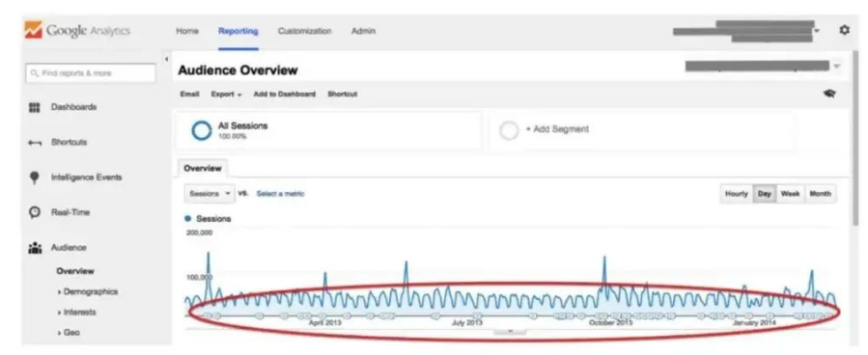The width and height of the screenshot is (868, 355).
Task: Click the Audience people icon
Action: tap(35, 248)
